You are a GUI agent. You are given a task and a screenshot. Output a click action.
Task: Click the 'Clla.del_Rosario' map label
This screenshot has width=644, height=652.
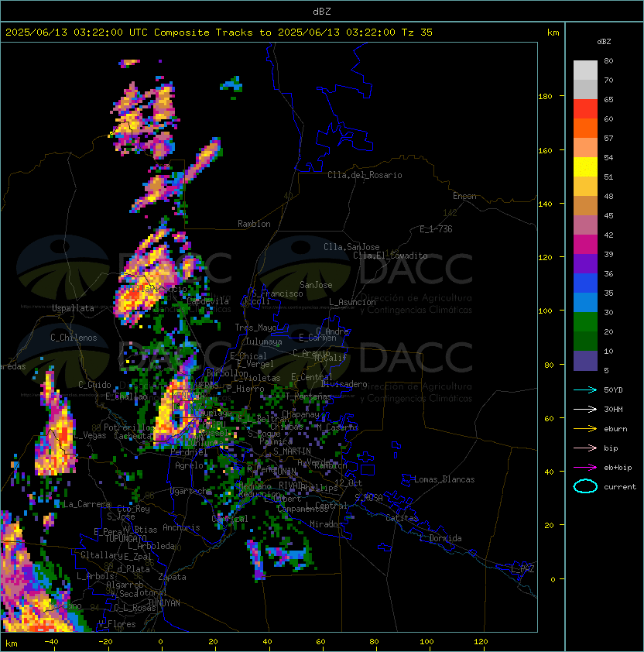pos(365,175)
